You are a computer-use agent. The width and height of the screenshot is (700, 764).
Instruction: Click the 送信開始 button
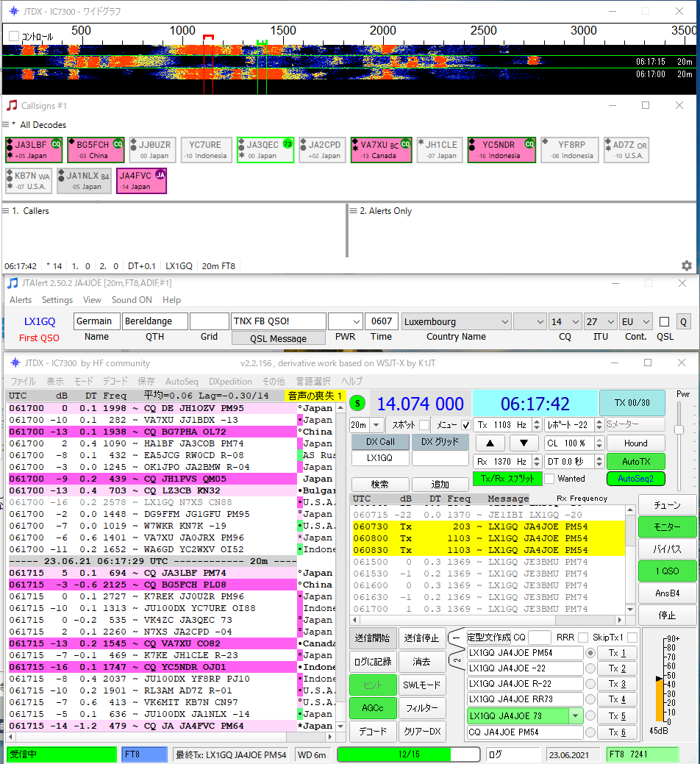point(373,638)
